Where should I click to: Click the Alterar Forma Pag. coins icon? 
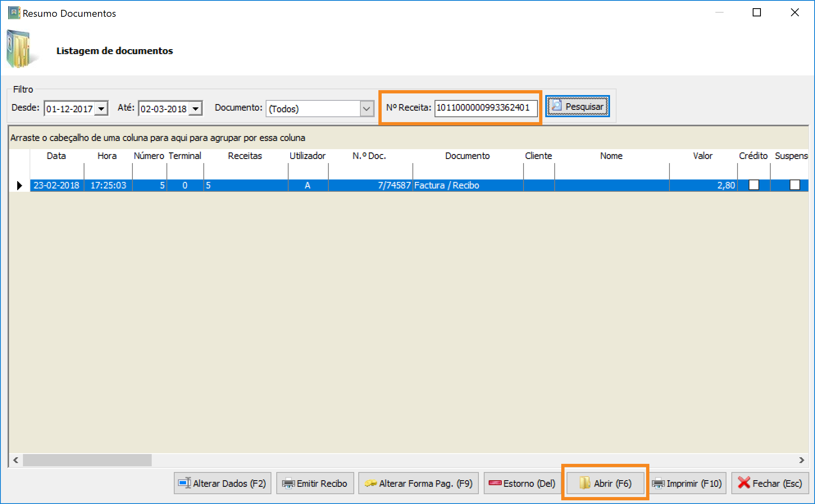click(371, 483)
